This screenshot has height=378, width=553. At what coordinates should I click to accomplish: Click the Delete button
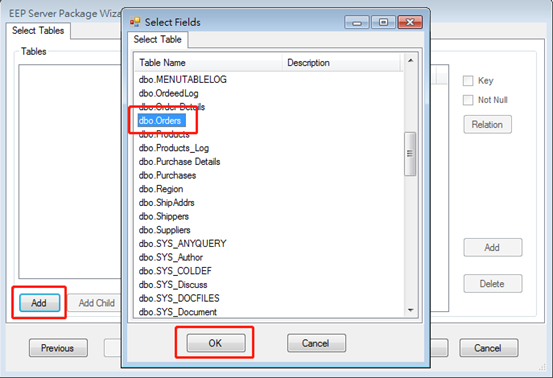click(x=492, y=284)
